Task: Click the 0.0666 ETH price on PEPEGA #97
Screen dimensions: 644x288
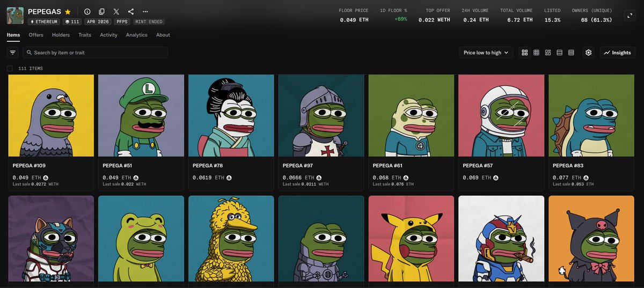Action: pyautogui.click(x=299, y=178)
